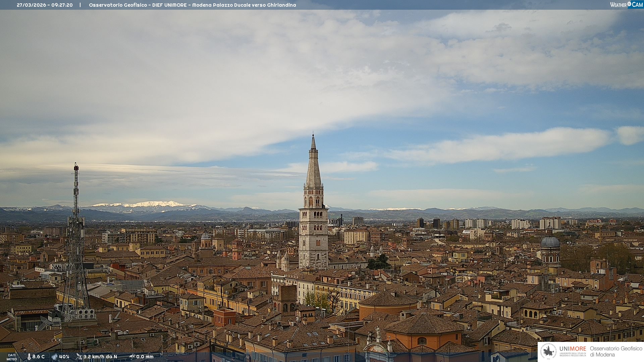644x362 pixels.
Task: Click the UNIMORE wordmark in footer logo
Action: (x=573, y=349)
